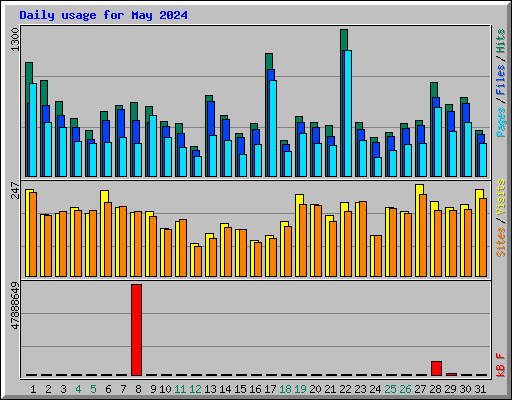This screenshot has width=512, height=400.
Task: Click day 11 green weekend label
Action: coord(180,389)
